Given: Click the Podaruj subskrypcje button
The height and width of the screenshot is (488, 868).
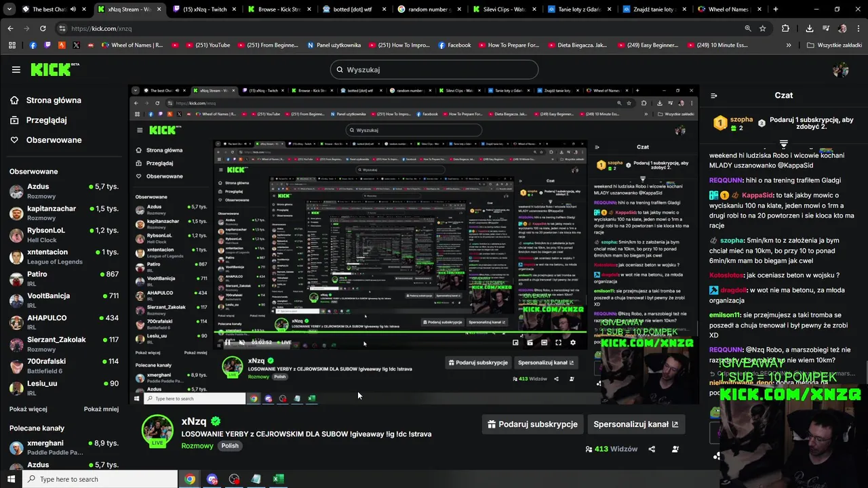Looking at the screenshot, I should [x=532, y=424].
